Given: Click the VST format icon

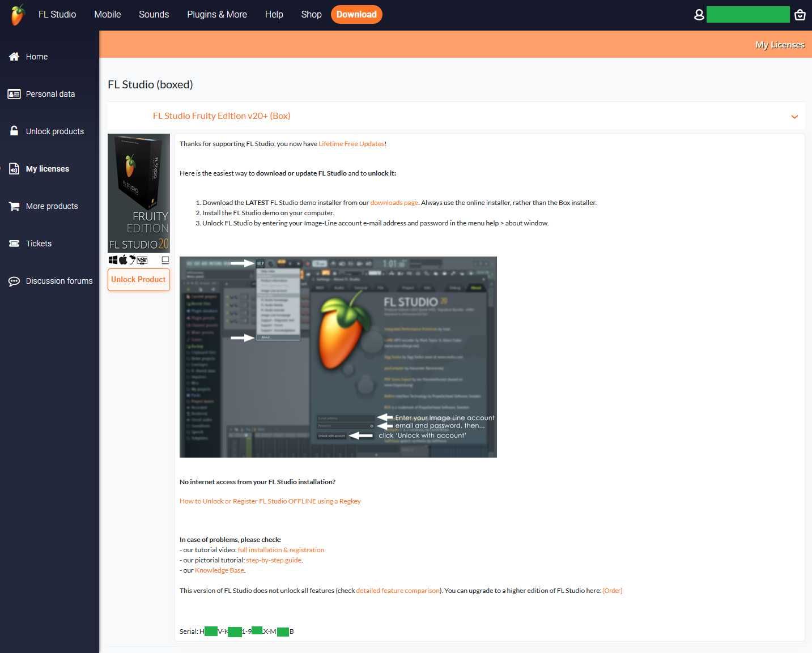Looking at the screenshot, I should 142,260.
